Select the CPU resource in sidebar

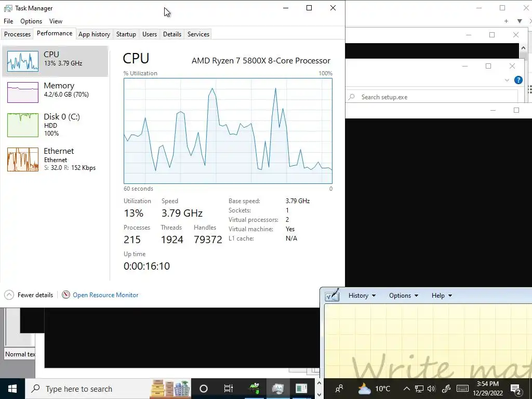(55, 61)
